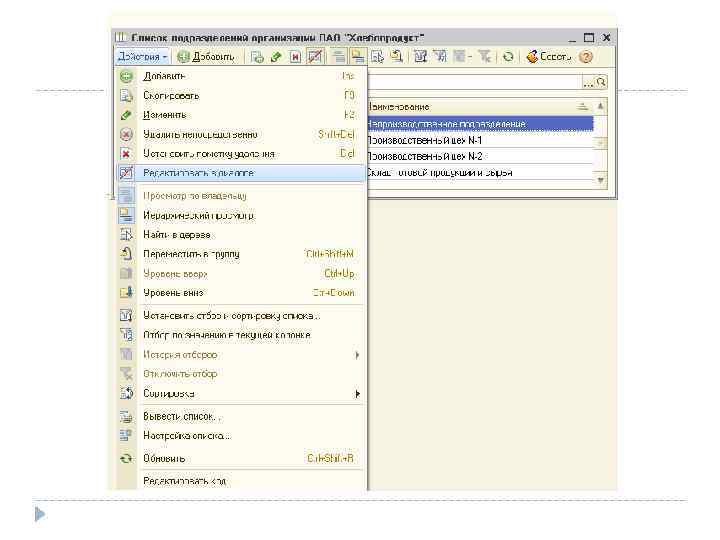Click the add group toolbar icon

point(257,57)
